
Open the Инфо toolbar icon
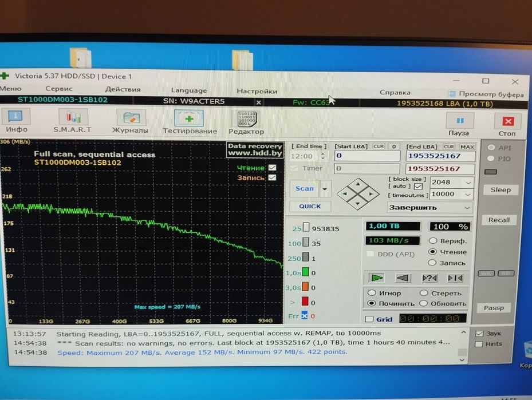point(15,117)
